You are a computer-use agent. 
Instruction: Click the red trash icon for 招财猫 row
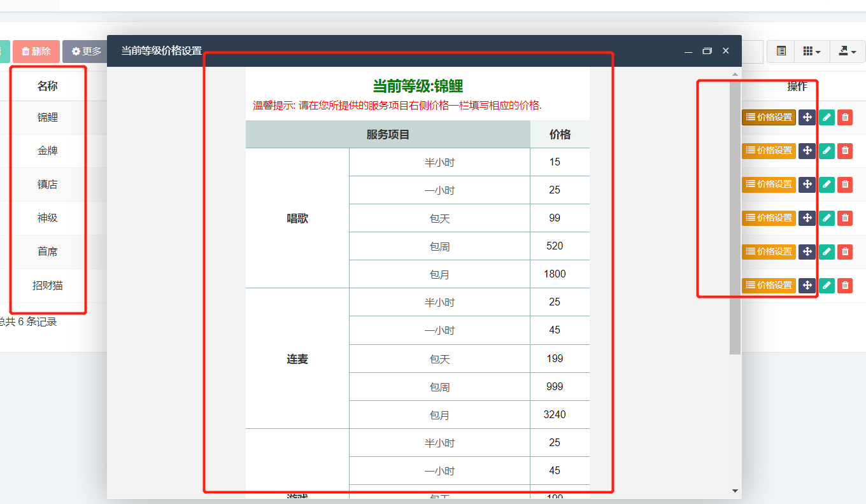pos(845,285)
